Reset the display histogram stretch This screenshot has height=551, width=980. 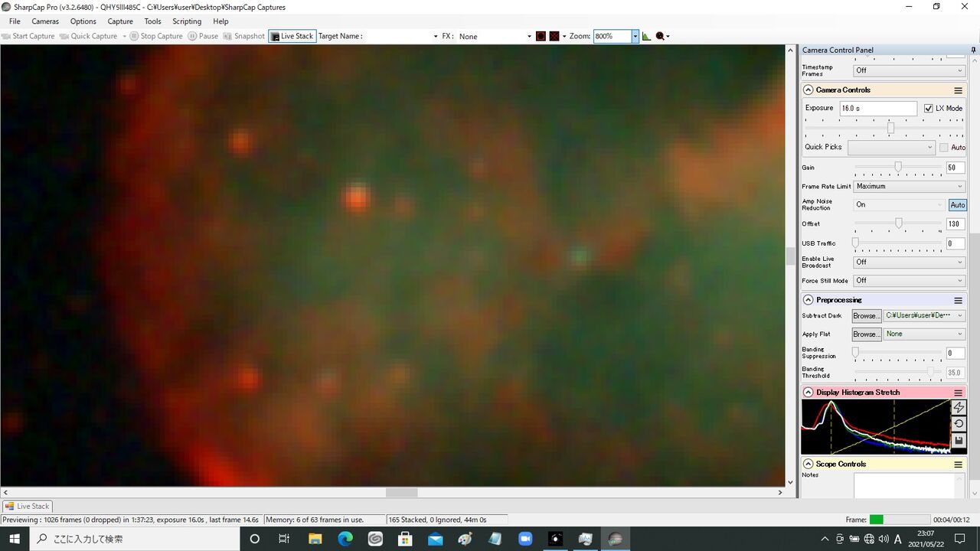click(x=958, y=424)
